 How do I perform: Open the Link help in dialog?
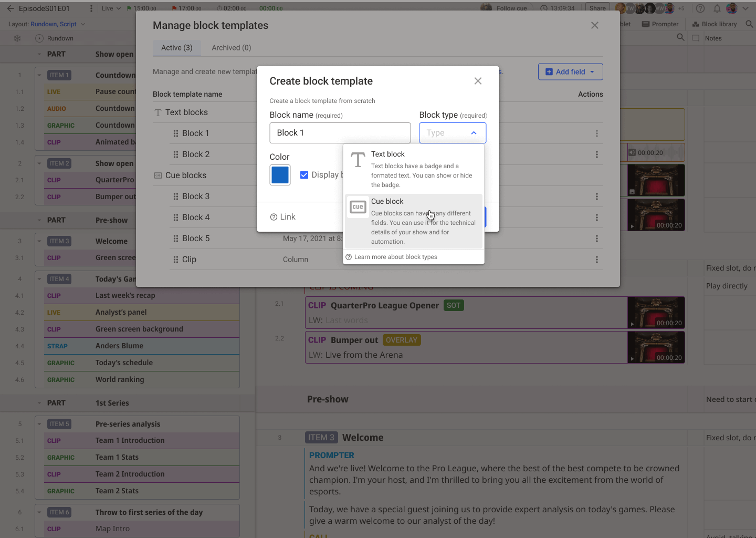pyautogui.click(x=282, y=217)
